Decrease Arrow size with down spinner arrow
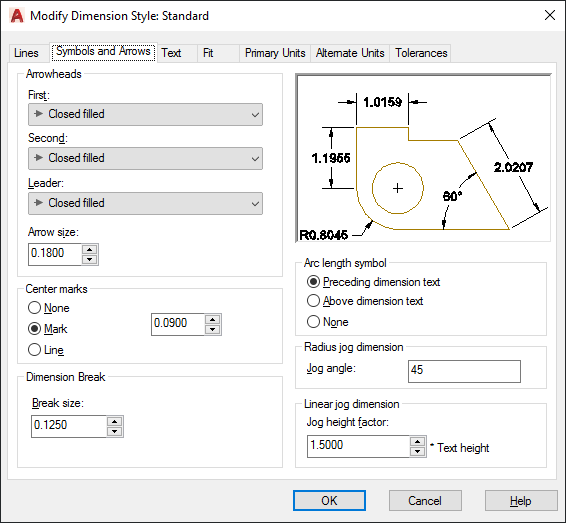 click(x=89, y=259)
